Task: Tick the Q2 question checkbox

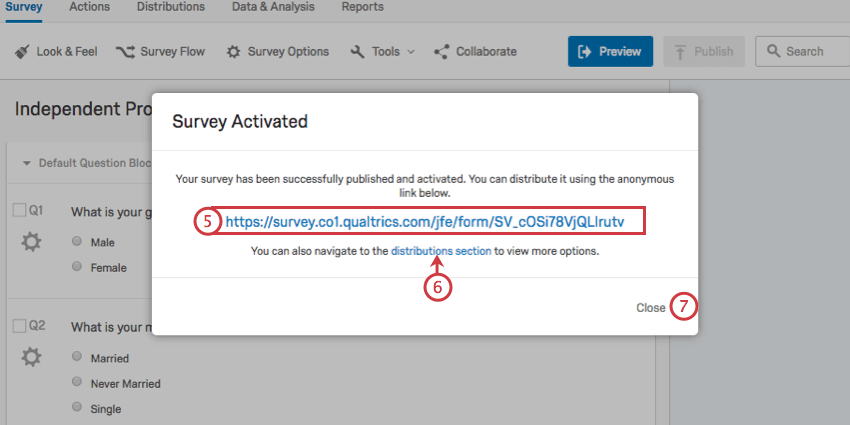Action: click(19, 326)
